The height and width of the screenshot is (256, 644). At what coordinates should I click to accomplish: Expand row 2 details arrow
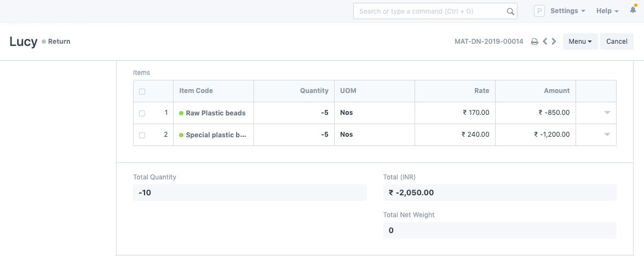607,135
